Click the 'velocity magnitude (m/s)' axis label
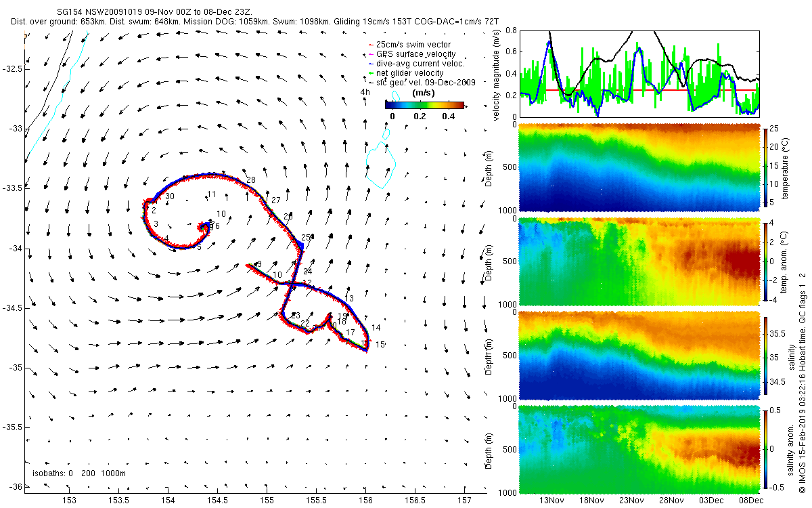The width and height of the screenshot is (812, 508). coord(497,75)
